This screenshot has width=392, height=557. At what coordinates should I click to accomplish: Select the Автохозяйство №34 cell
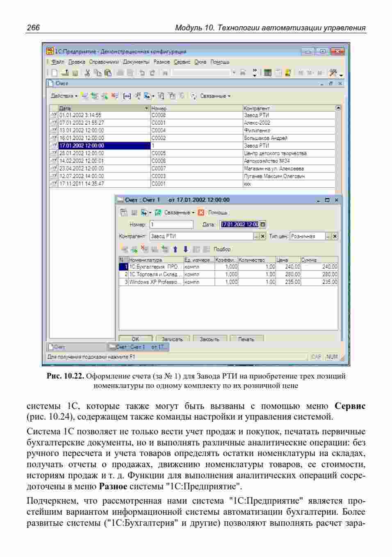pos(289,161)
